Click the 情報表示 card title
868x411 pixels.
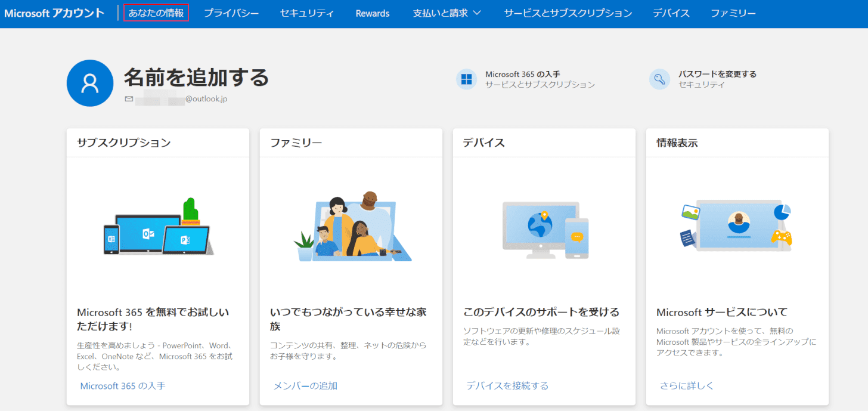[677, 143]
